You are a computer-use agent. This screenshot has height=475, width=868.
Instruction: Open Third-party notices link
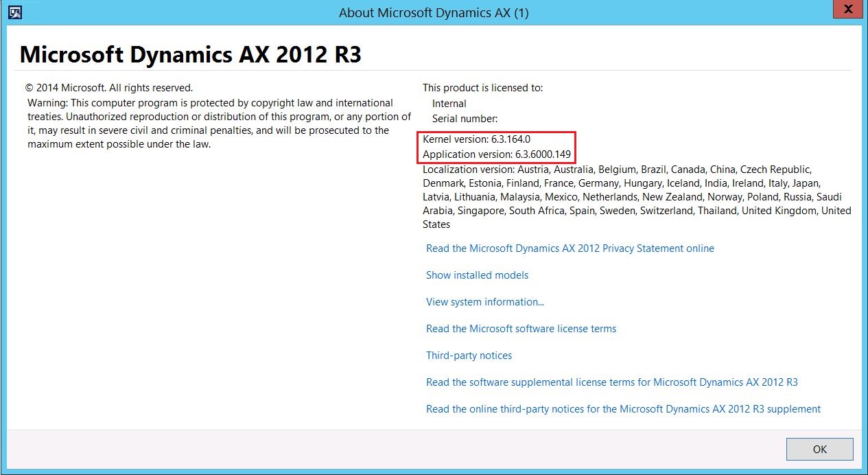(469, 356)
